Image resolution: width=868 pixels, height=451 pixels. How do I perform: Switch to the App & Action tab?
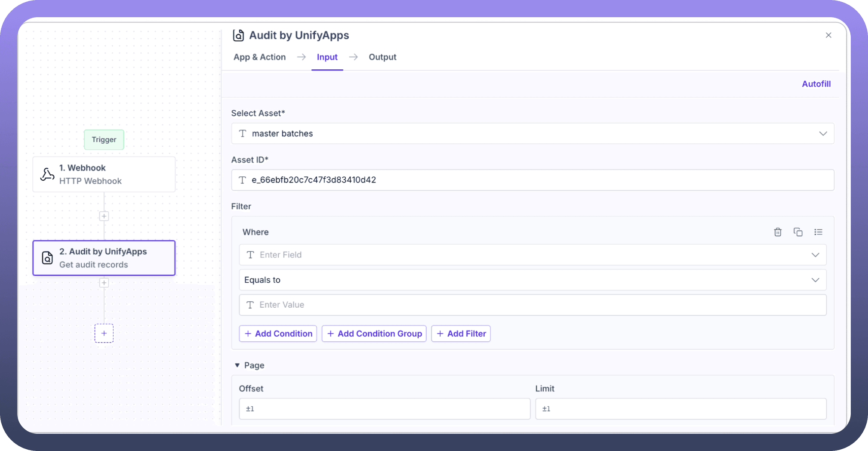(x=259, y=57)
